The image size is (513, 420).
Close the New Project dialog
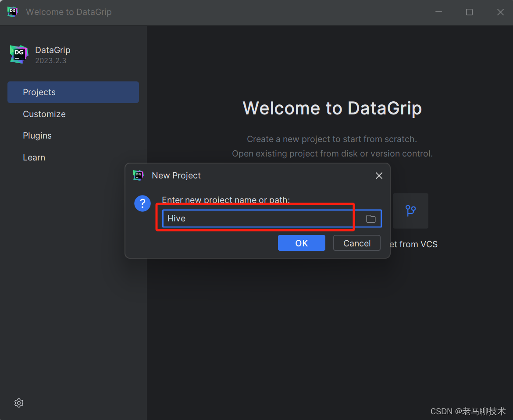379,176
